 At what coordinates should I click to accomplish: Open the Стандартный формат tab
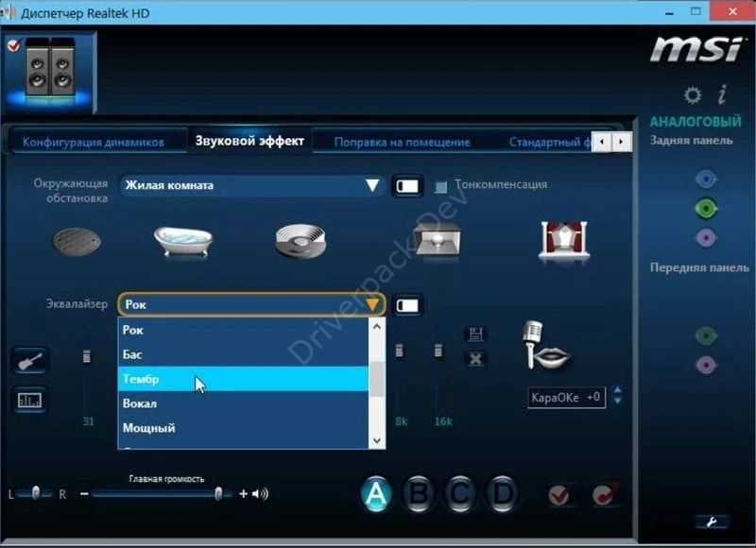550,142
